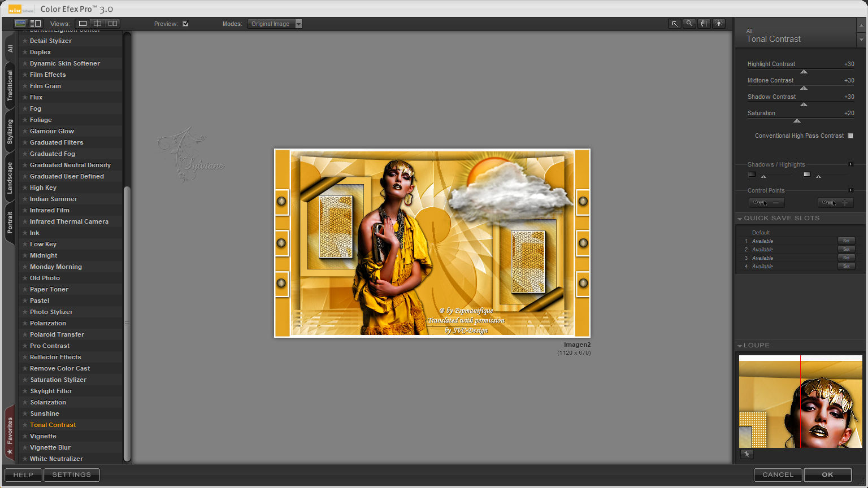Switch to split preview view

click(x=98, y=24)
